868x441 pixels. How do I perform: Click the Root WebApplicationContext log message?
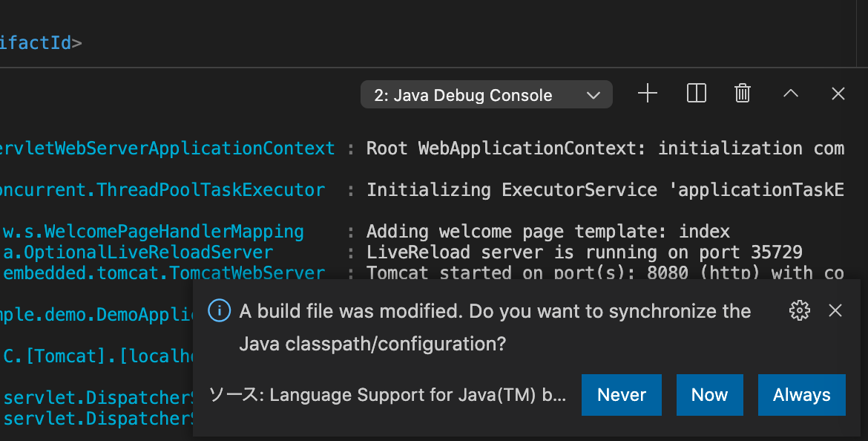click(x=605, y=148)
